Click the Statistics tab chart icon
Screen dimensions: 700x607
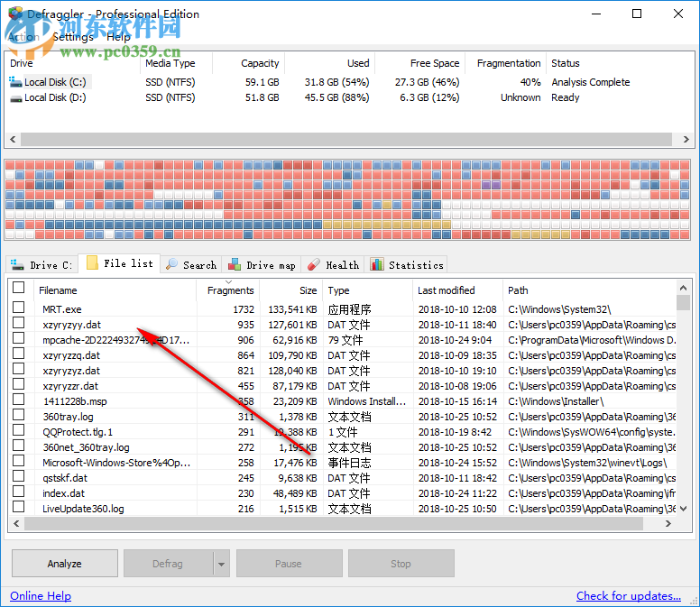point(377,264)
